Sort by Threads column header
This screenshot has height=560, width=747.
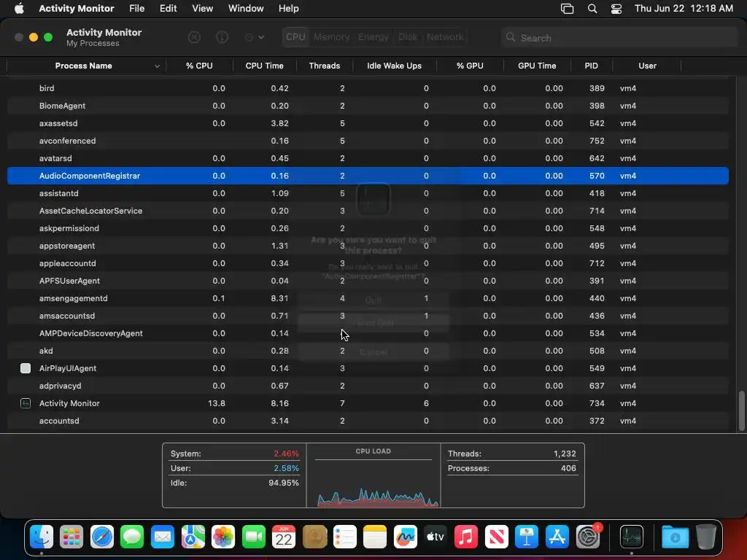pos(325,66)
